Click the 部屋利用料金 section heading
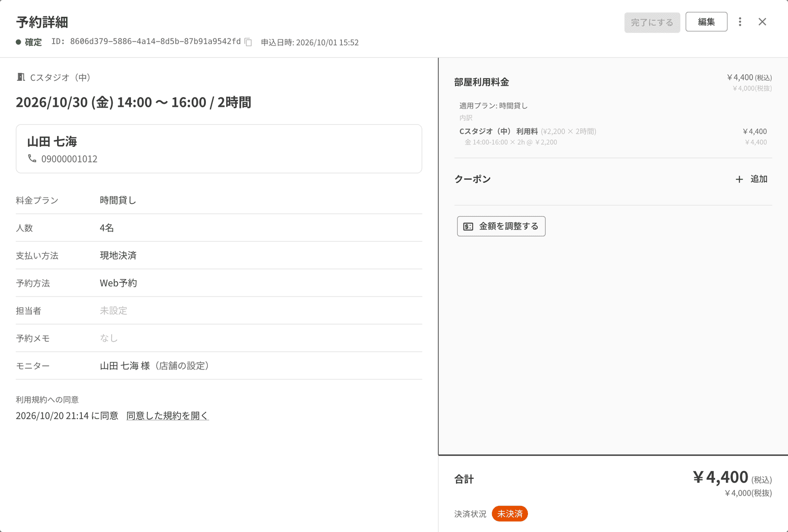 tap(482, 82)
